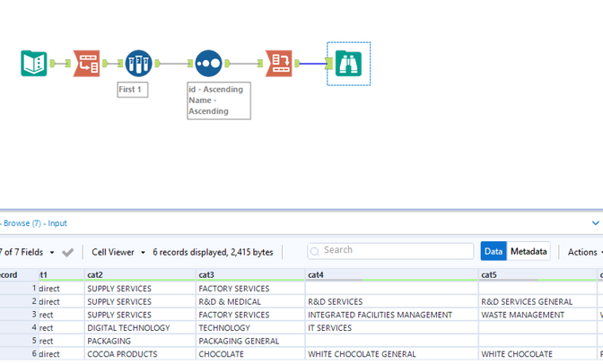Click the 'R&D & MEDICAL' cell

tap(250, 302)
